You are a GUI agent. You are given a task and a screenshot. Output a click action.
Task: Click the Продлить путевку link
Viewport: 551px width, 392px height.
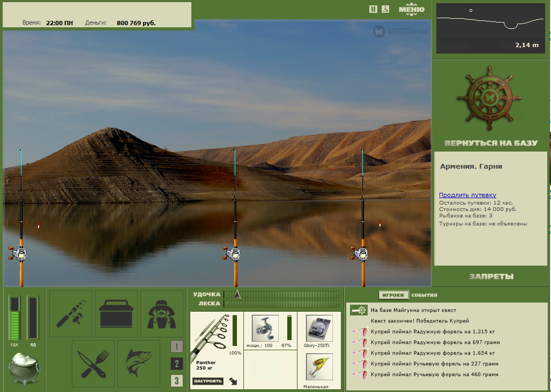click(x=467, y=195)
